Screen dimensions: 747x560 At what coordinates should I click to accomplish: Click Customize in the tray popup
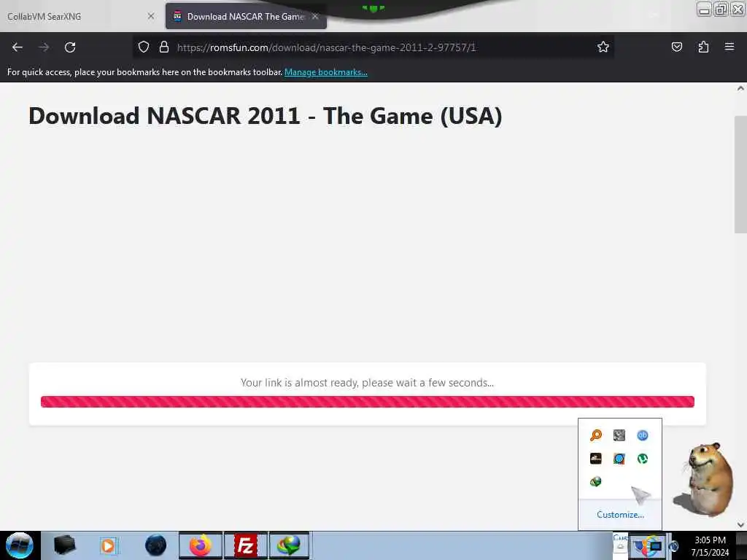[x=620, y=514]
